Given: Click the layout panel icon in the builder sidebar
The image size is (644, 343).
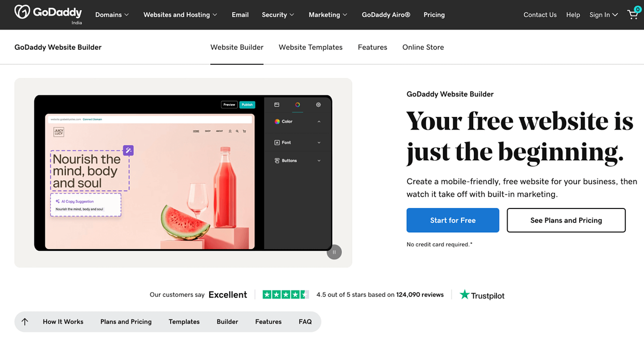Looking at the screenshot, I should coord(276,105).
